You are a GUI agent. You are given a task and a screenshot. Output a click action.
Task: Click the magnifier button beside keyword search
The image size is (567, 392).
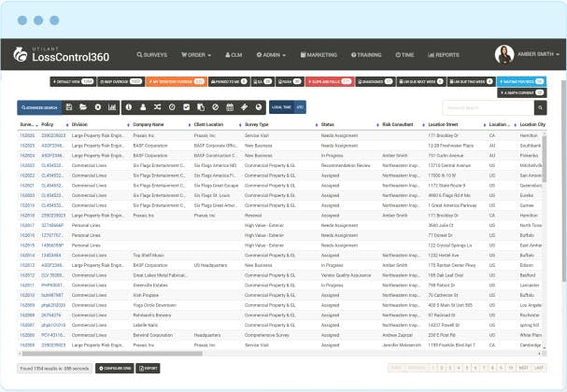pos(540,107)
